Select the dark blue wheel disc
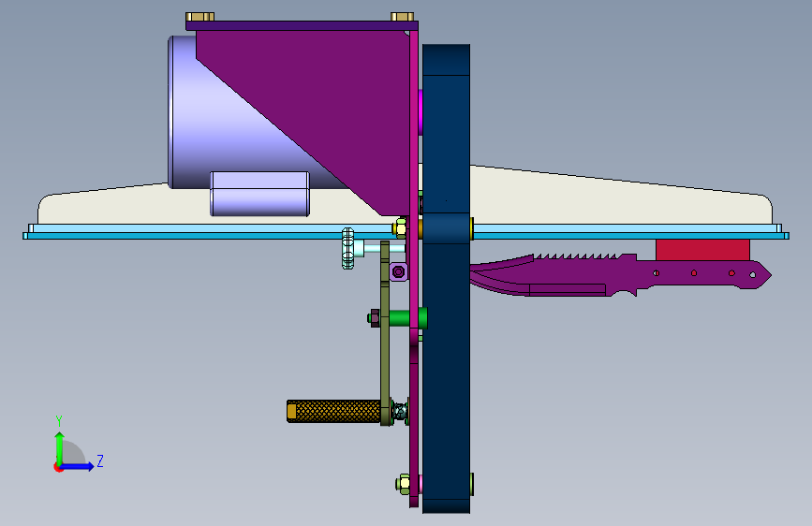 446,279
